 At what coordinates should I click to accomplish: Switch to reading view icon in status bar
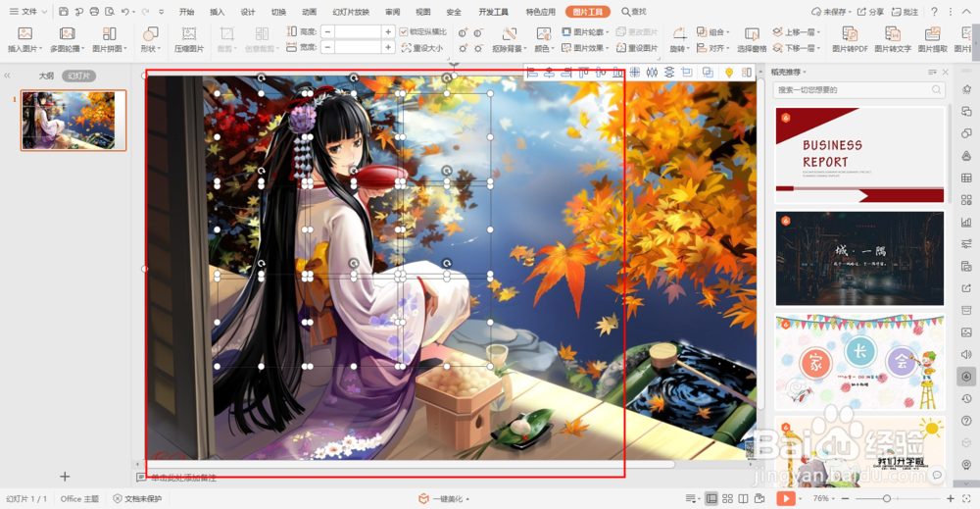[743, 498]
